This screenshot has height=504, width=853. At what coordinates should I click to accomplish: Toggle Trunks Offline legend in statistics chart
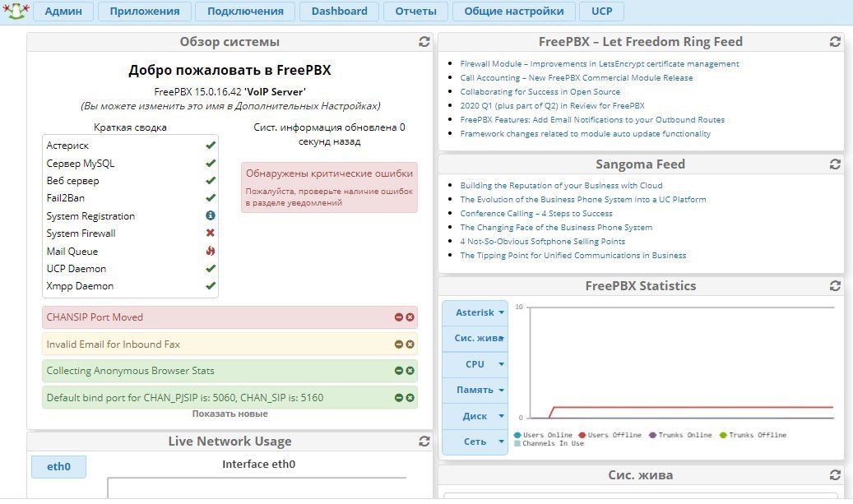coord(753,435)
